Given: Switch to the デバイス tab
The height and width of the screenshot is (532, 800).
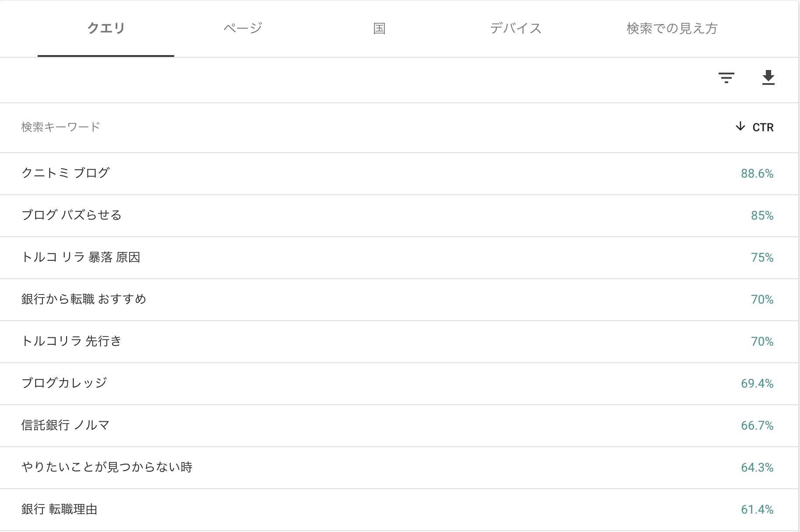Looking at the screenshot, I should click(x=516, y=28).
